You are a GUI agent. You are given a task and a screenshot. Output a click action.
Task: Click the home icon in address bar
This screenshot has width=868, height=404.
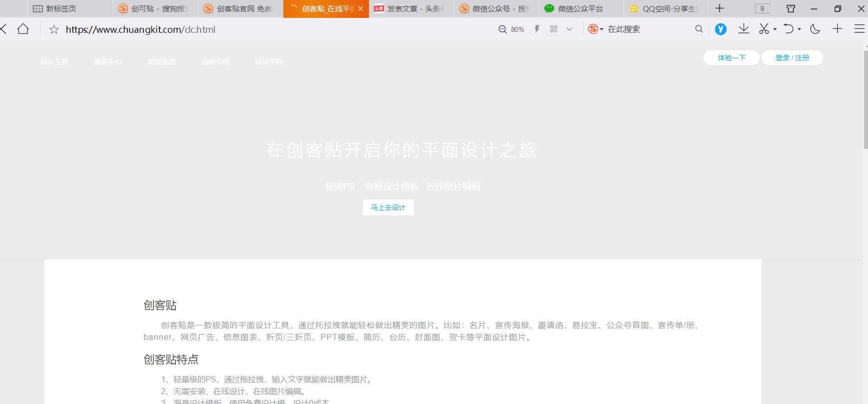pos(23,29)
